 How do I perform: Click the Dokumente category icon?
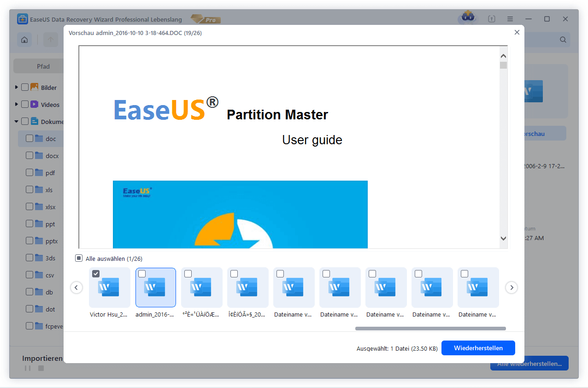click(35, 122)
